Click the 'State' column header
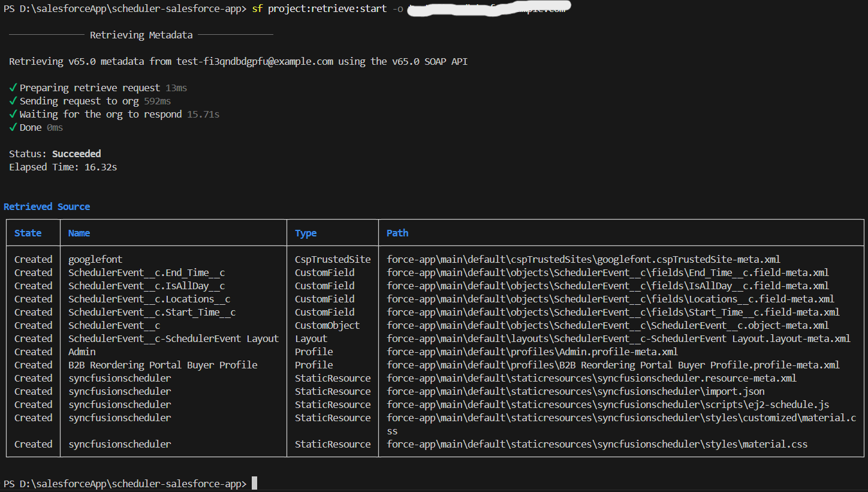 (x=28, y=233)
